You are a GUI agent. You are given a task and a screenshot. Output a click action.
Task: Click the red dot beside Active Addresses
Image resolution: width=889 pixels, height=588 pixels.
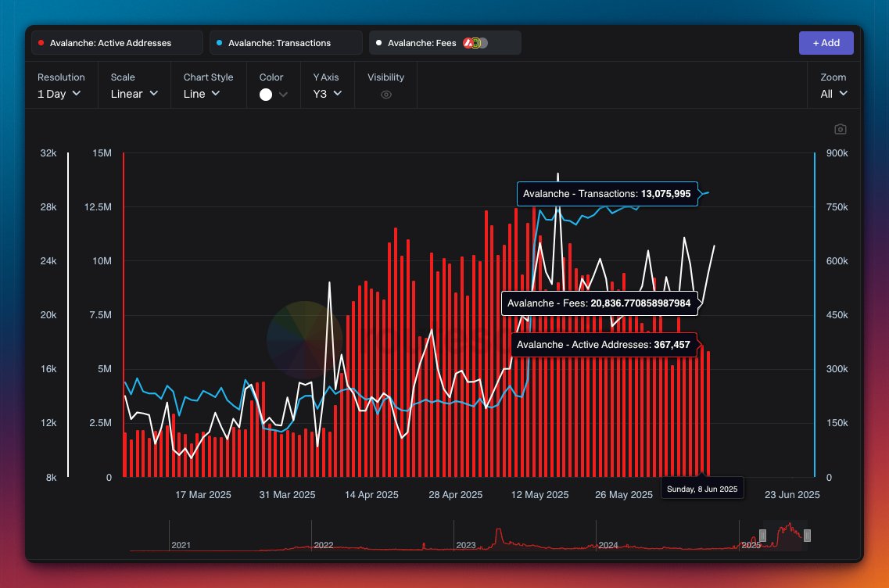point(41,43)
